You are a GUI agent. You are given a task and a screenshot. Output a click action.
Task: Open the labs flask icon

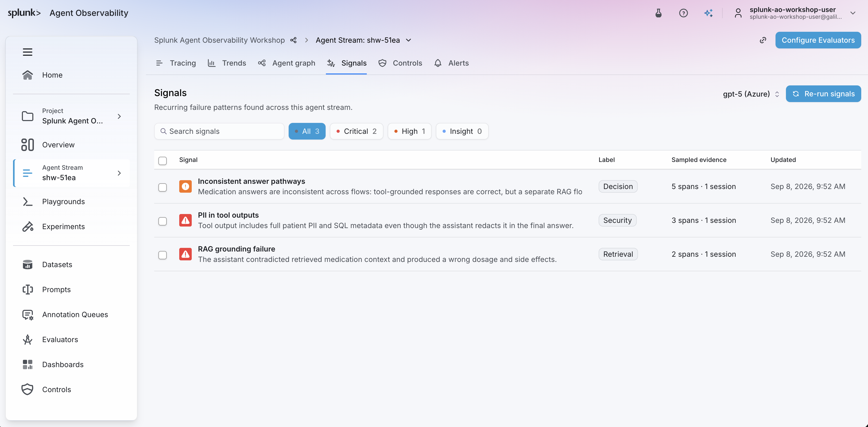[658, 13]
